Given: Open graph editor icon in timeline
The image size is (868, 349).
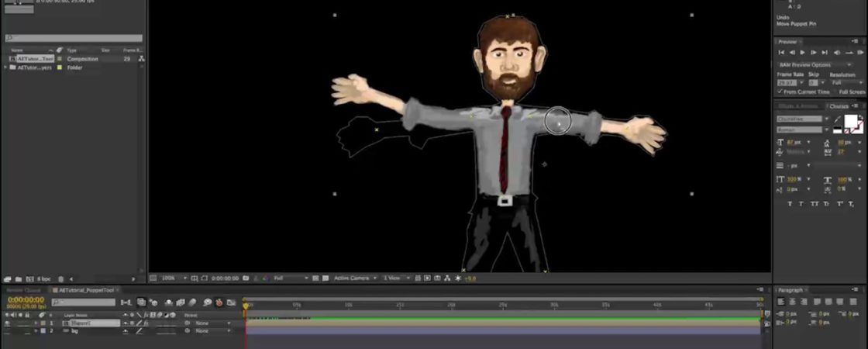Looking at the screenshot, I should [x=231, y=302].
